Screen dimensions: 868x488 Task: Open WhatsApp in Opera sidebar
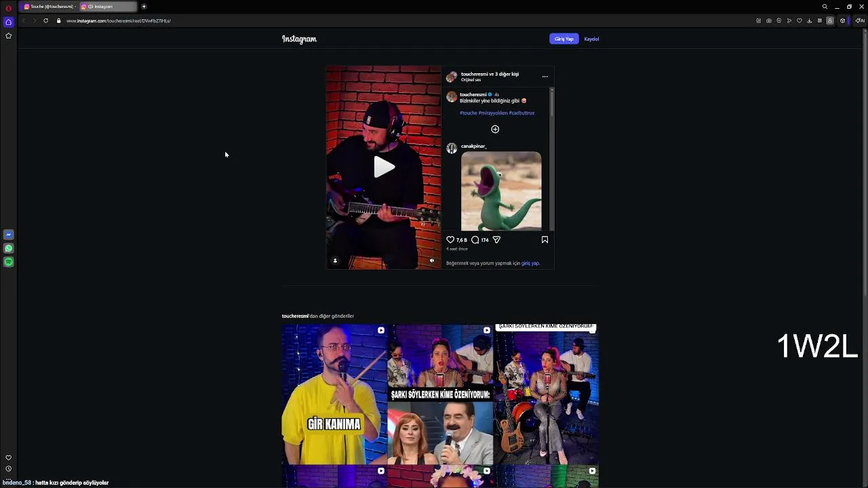pyautogui.click(x=9, y=249)
